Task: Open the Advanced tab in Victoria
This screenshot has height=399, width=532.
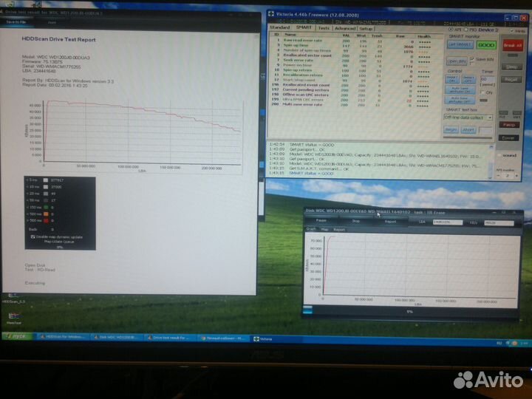Action: point(345,29)
